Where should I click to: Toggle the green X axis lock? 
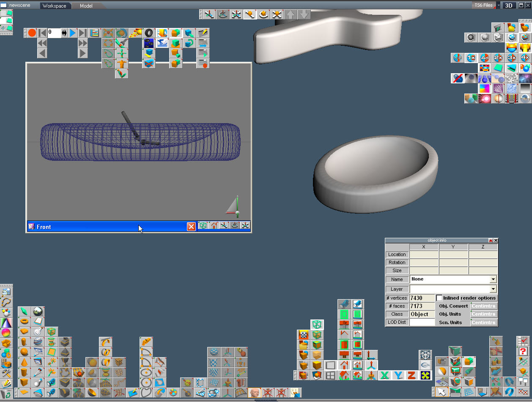click(x=384, y=375)
